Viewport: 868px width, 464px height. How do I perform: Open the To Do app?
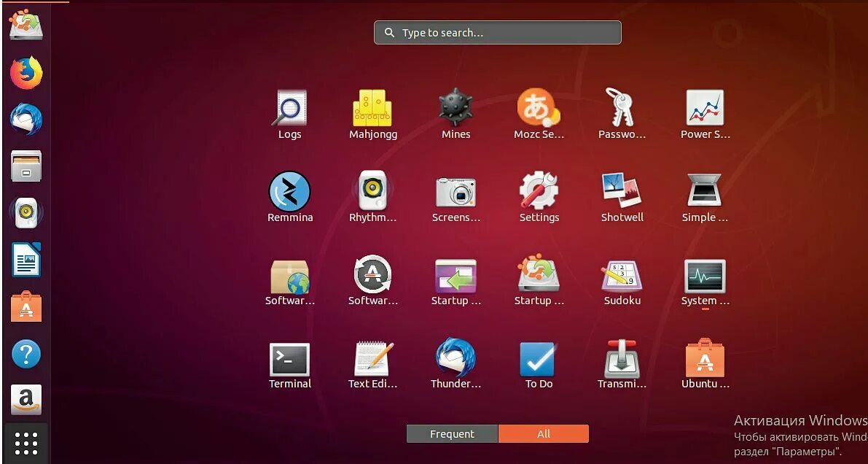tap(539, 366)
